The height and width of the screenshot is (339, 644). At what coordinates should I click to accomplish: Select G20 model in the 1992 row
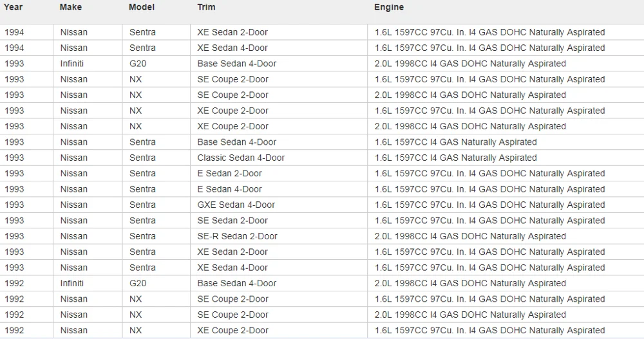(x=138, y=284)
